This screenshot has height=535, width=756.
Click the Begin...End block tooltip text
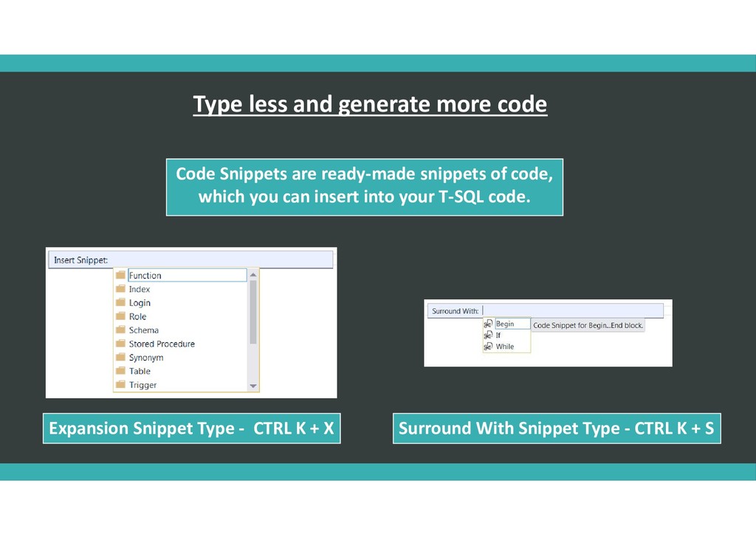[x=588, y=325]
